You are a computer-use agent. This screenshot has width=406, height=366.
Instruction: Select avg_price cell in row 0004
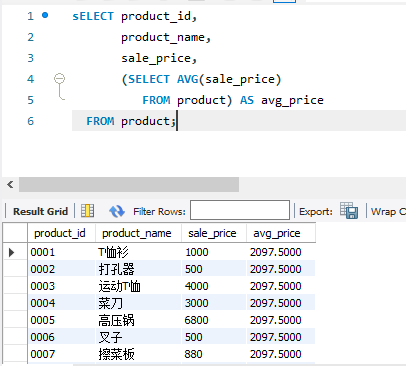tap(281, 303)
